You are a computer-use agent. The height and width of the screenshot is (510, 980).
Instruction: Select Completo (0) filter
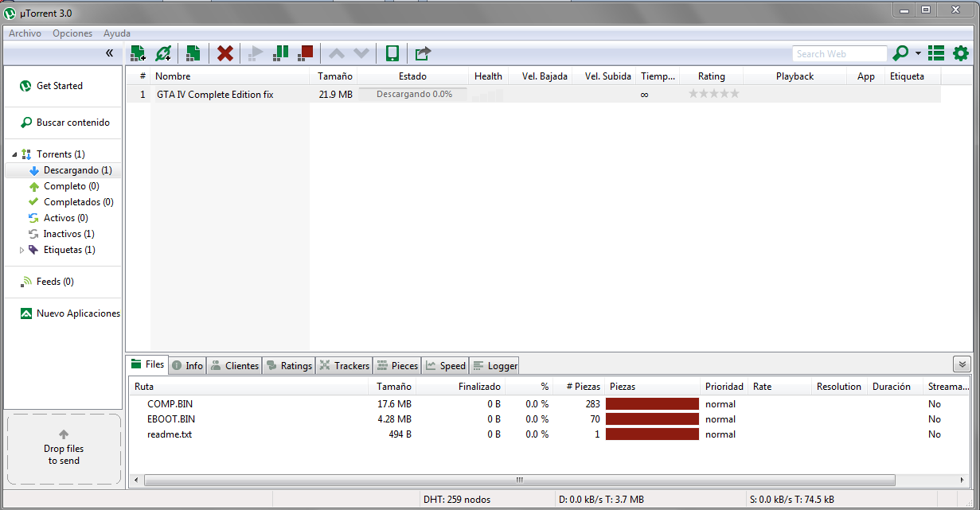click(x=72, y=186)
